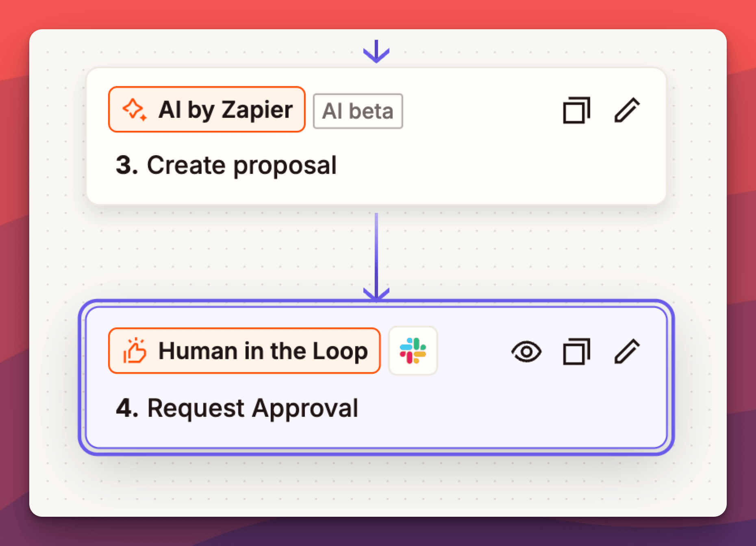Select the Request Approval card's empty area
Viewport: 756px width, 546px height.
(x=508, y=410)
